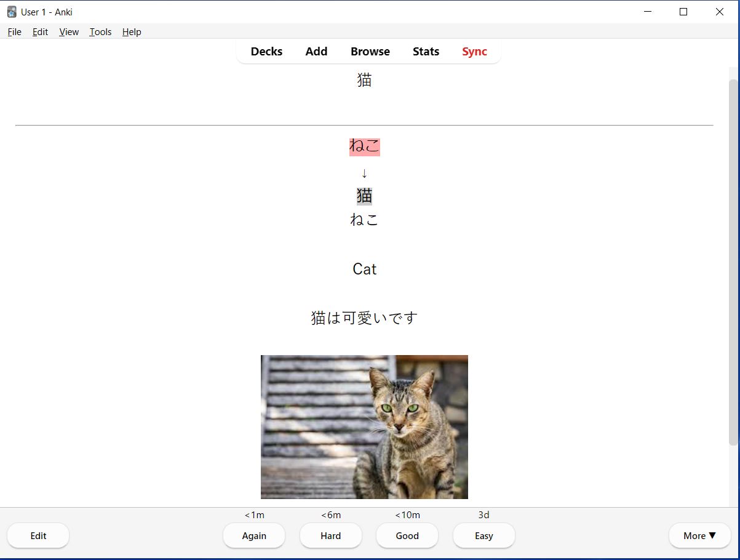
Task: Click the <10m interval label above Good
Action: [x=407, y=515]
